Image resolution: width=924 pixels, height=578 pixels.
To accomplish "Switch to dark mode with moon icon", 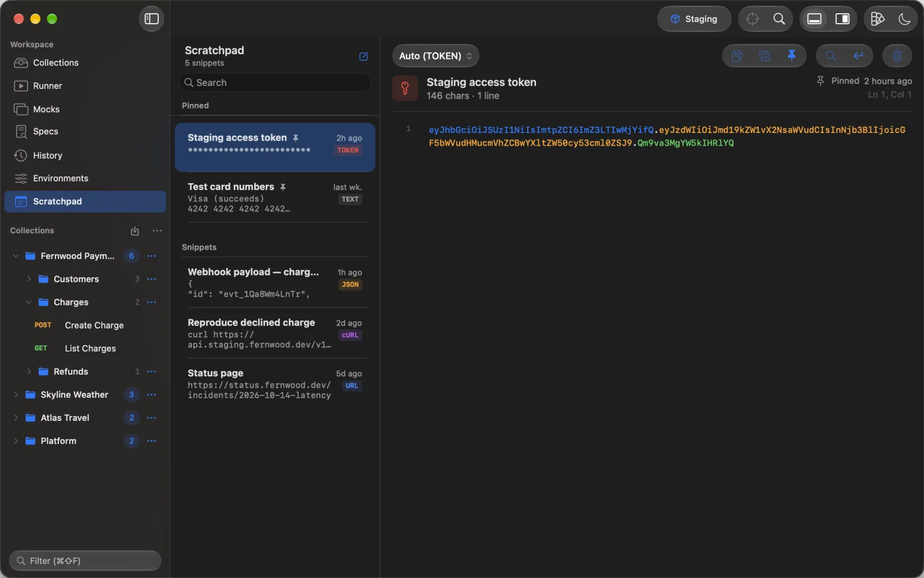I will [x=904, y=19].
